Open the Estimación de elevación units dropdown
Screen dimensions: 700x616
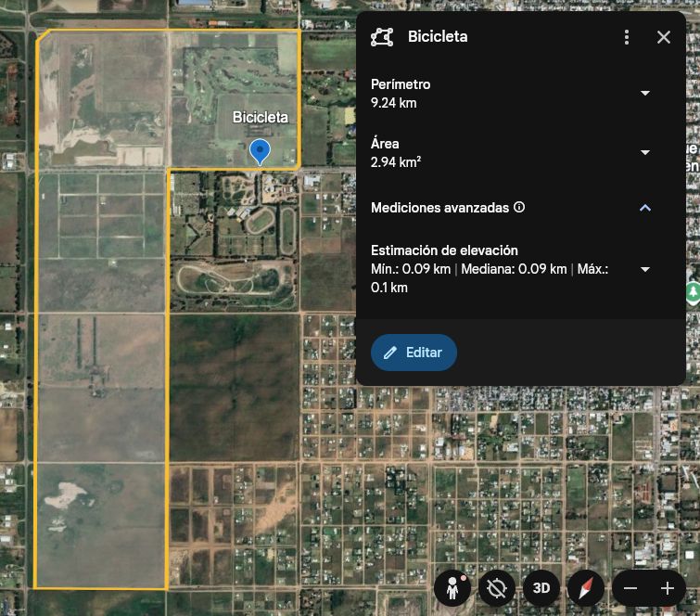(x=645, y=269)
